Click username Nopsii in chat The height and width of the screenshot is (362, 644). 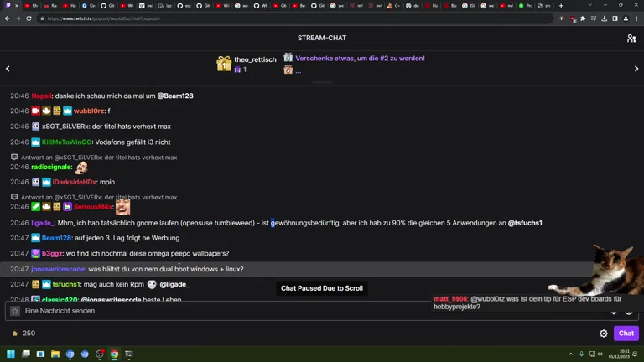pyautogui.click(x=41, y=96)
